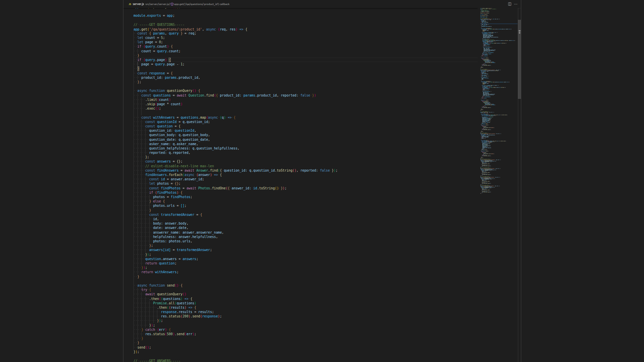
Task: Click the '.limit(count)' line
Action: pos(158,100)
